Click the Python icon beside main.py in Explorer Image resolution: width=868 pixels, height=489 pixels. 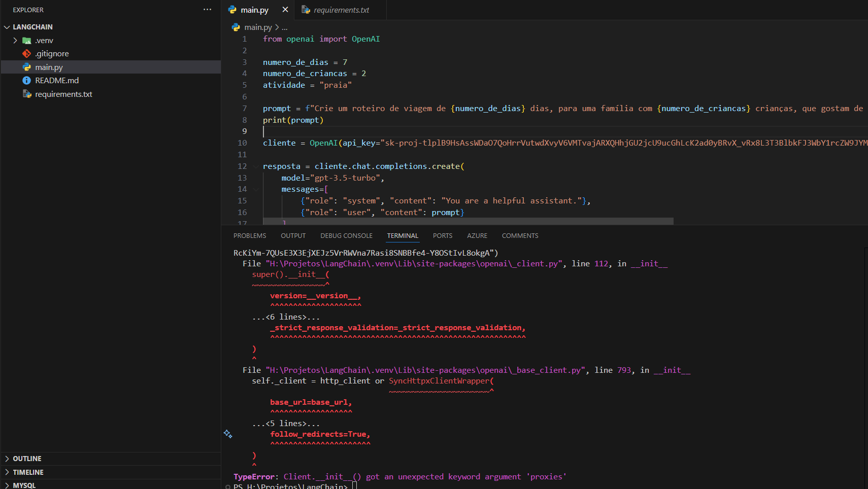tap(27, 67)
